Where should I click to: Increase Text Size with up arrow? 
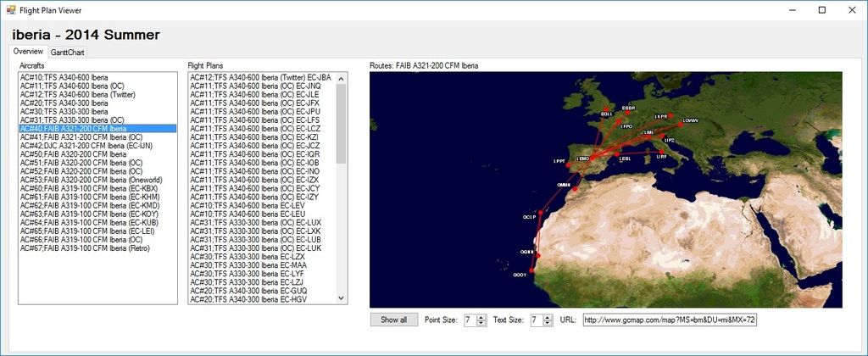click(x=548, y=317)
